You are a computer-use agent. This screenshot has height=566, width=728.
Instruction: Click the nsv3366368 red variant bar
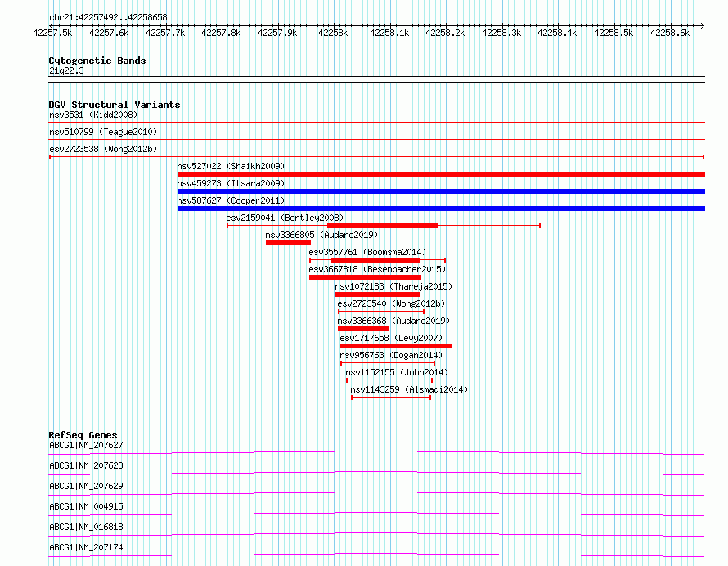[363, 329]
